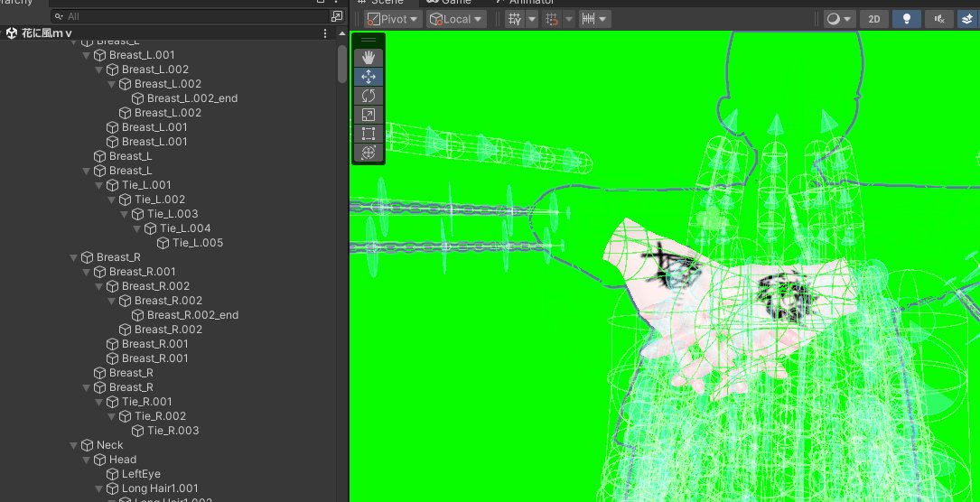This screenshot has height=502, width=980.
Task: Select the LeftEye object
Action: click(x=141, y=474)
